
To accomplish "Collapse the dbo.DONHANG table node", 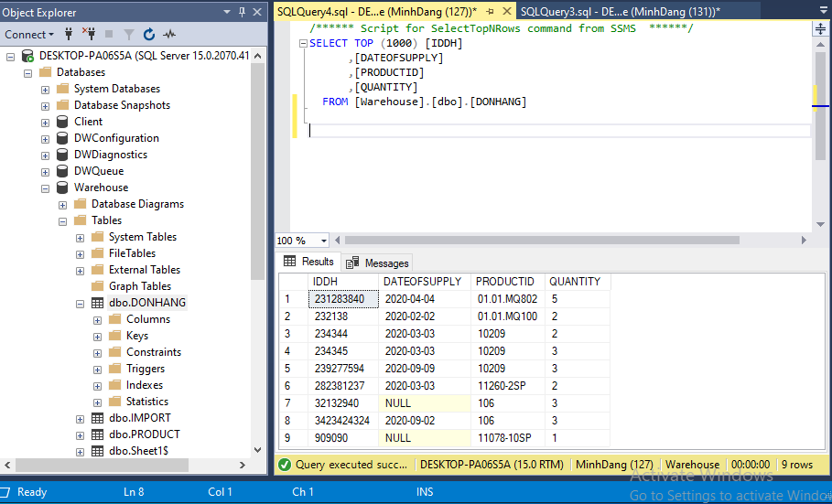I will 81,303.
